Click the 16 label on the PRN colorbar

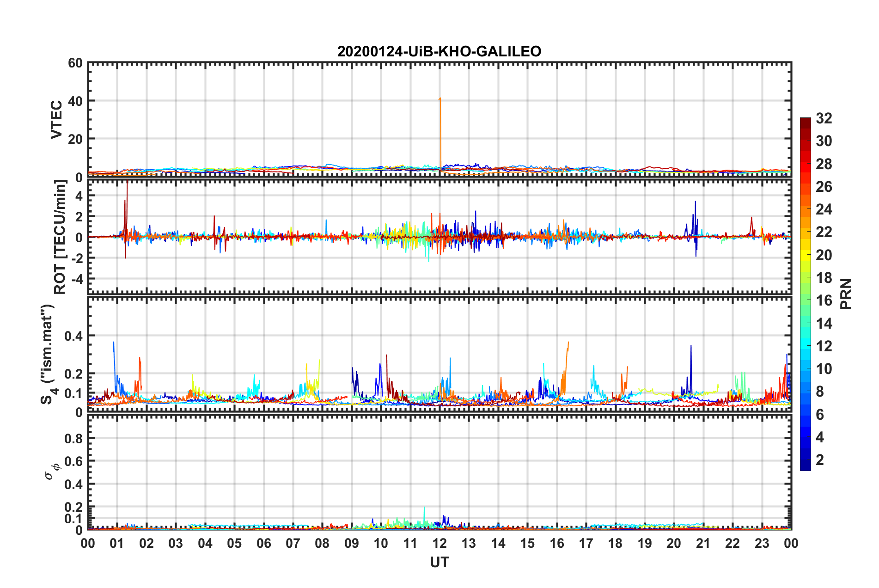(824, 300)
